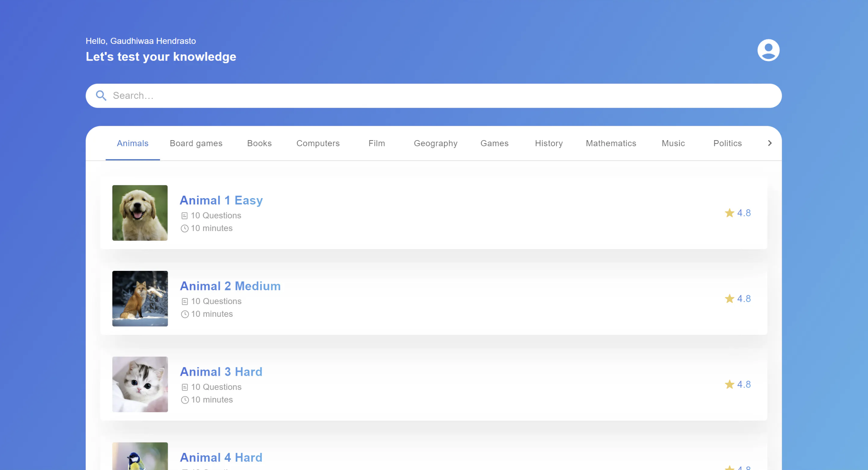Viewport: 868px width, 470px height.
Task: Click the clock icon under Animal 3 Hard
Action: tap(185, 400)
